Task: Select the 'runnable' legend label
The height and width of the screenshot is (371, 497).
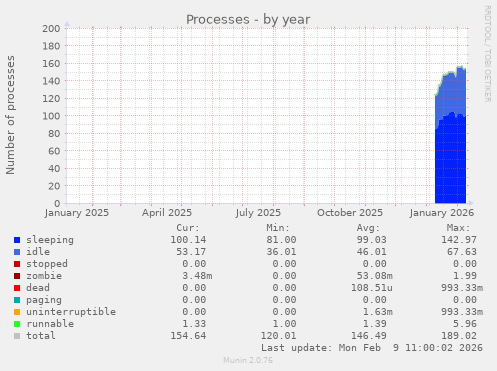Action: click(x=50, y=324)
